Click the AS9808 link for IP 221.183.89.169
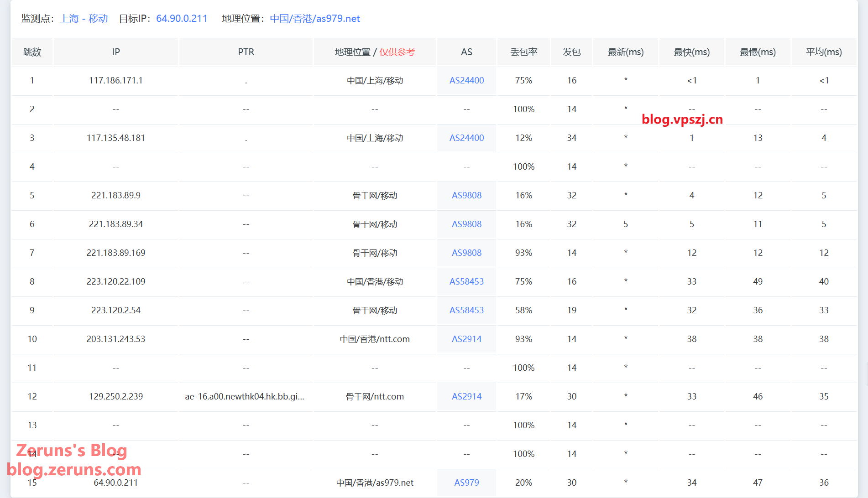The image size is (868, 498). pyautogui.click(x=466, y=253)
